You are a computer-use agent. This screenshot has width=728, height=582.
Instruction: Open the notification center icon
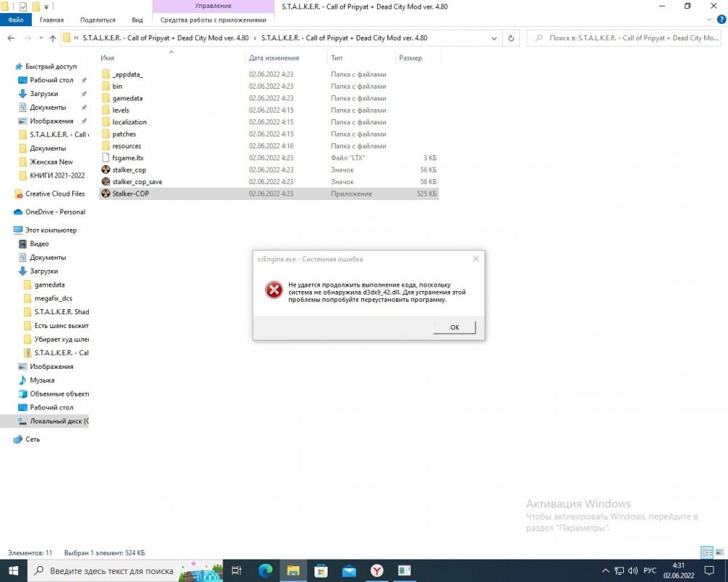coord(709,570)
